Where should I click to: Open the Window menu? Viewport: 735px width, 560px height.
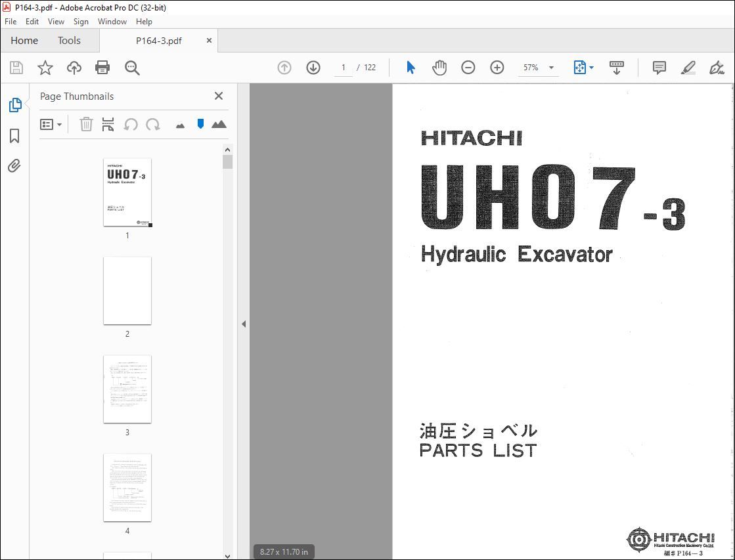(x=112, y=21)
